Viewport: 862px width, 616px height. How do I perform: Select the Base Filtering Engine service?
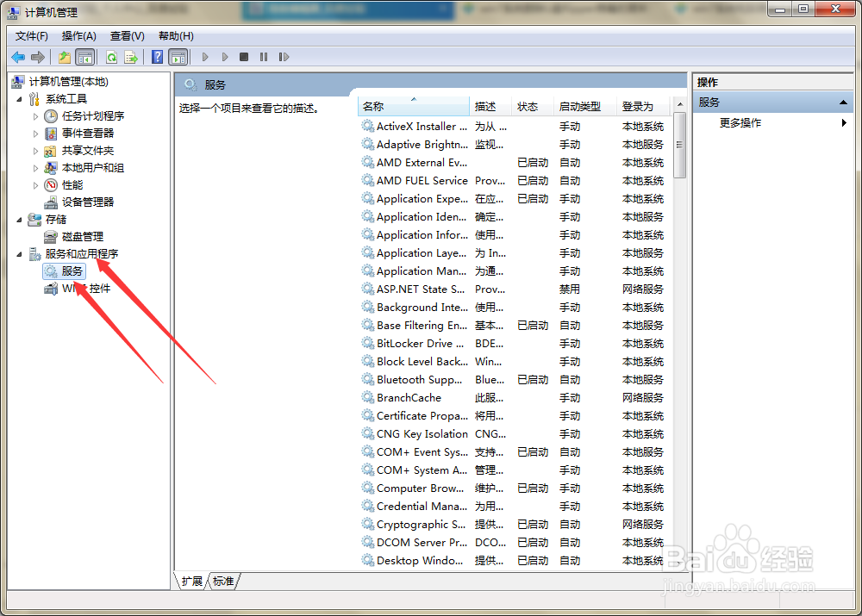point(515,326)
